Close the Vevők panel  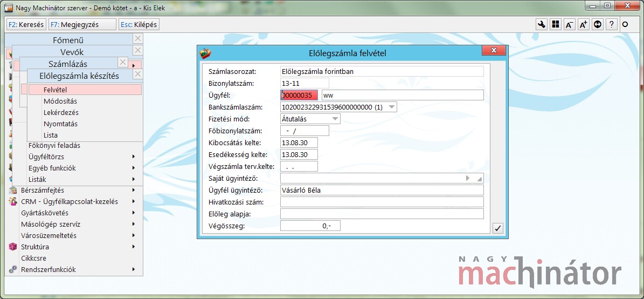pyautogui.click(x=138, y=51)
